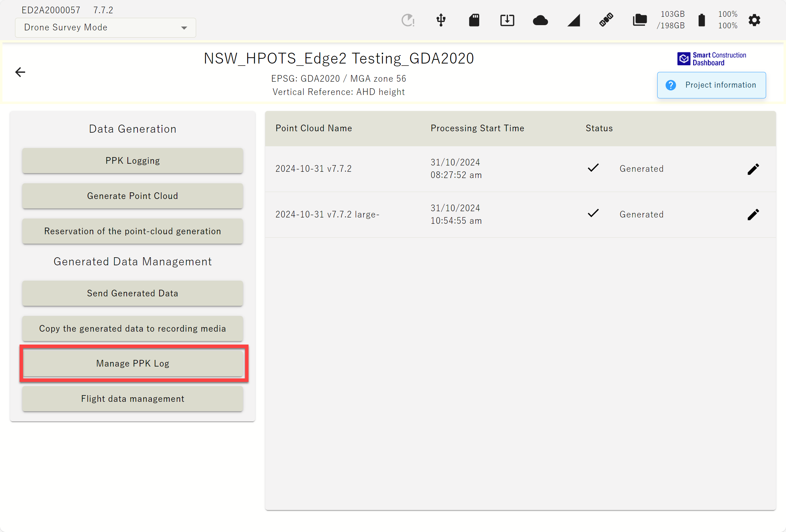The width and height of the screenshot is (786, 532).
Task: Open Reservation of the point-cloud generation
Action: tap(133, 231)
